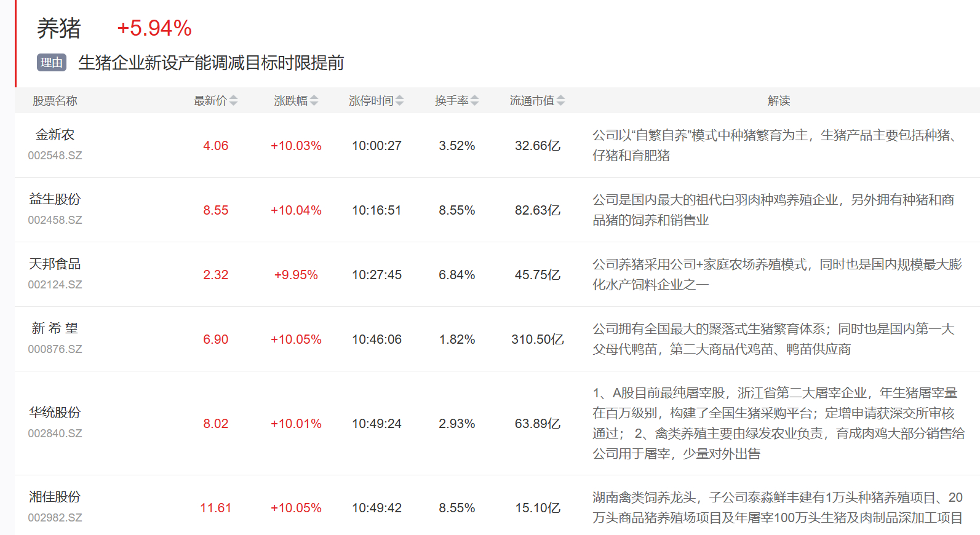980x535 pixels.
Task: Click 益生股份 interpretation about 白羽肉种鸡
Action: tap(774, 210)
